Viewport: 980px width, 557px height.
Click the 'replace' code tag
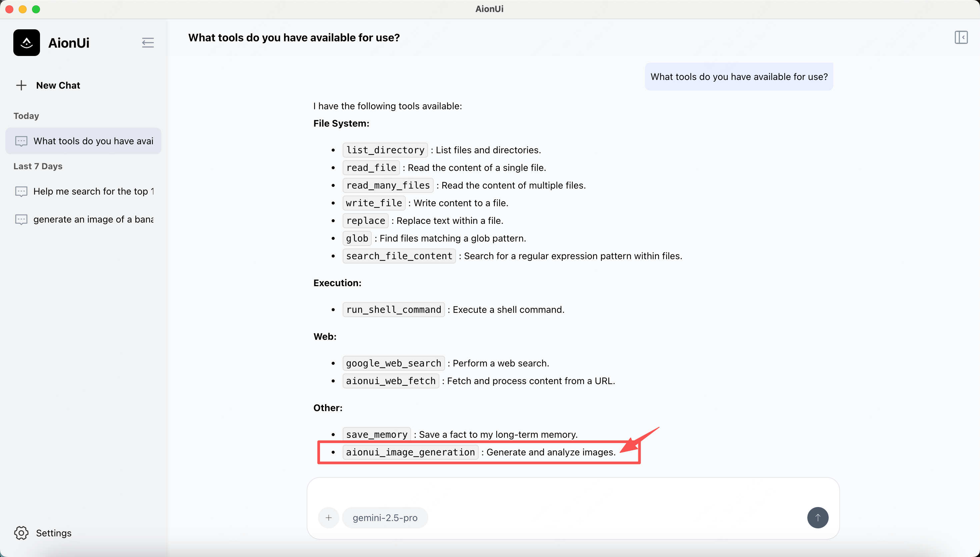click(365, 221)
